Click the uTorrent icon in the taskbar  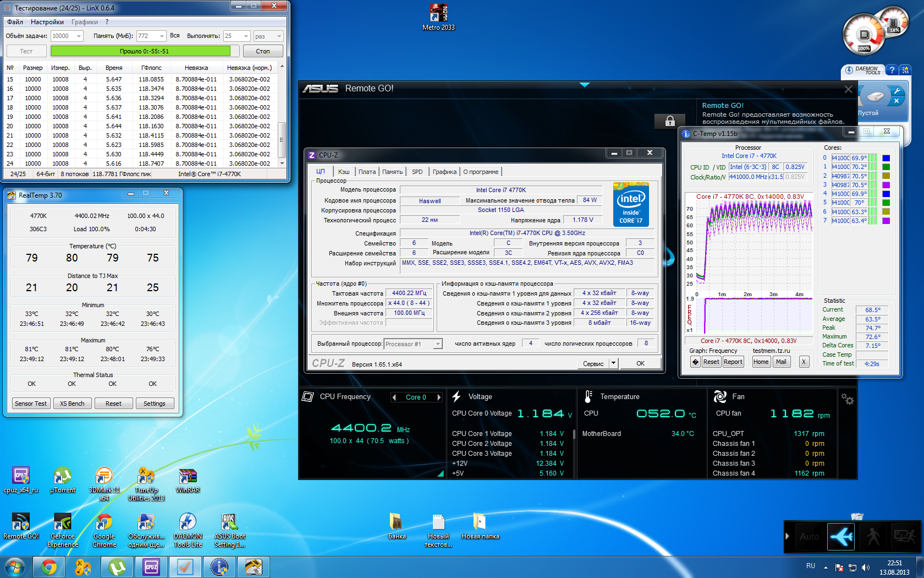[x=117, y=566]
